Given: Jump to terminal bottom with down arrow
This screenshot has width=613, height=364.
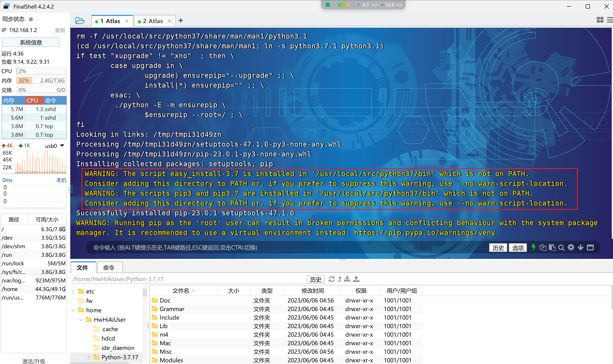Looking at the screenshot, I should click(x=581, y=248).
